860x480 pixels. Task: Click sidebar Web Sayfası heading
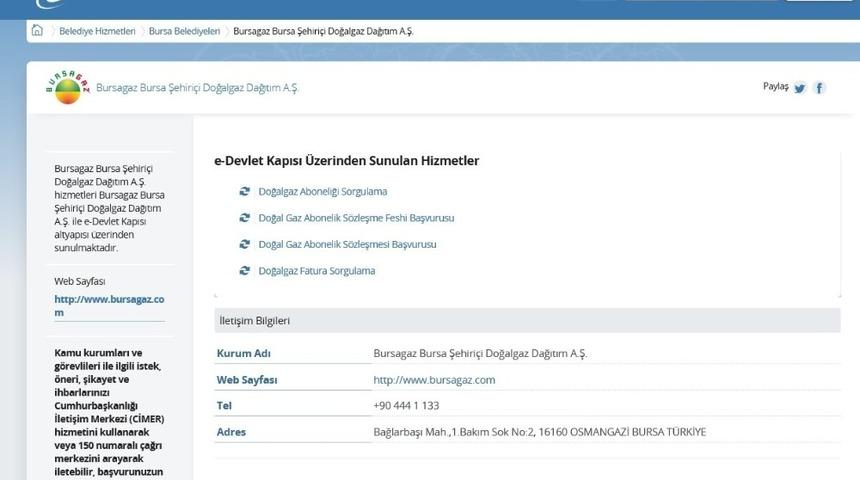click(80, 281)
